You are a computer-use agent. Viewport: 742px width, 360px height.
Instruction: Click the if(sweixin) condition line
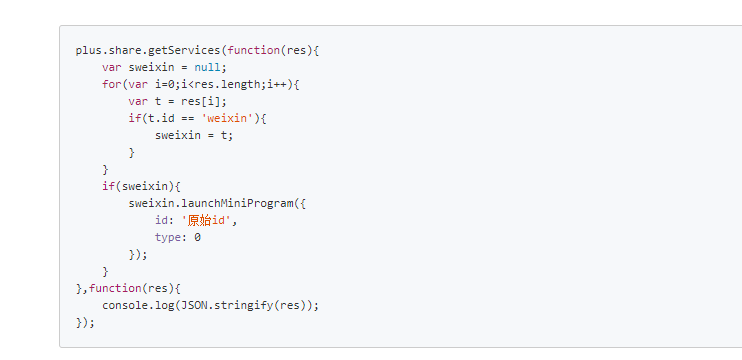point(141,186)
